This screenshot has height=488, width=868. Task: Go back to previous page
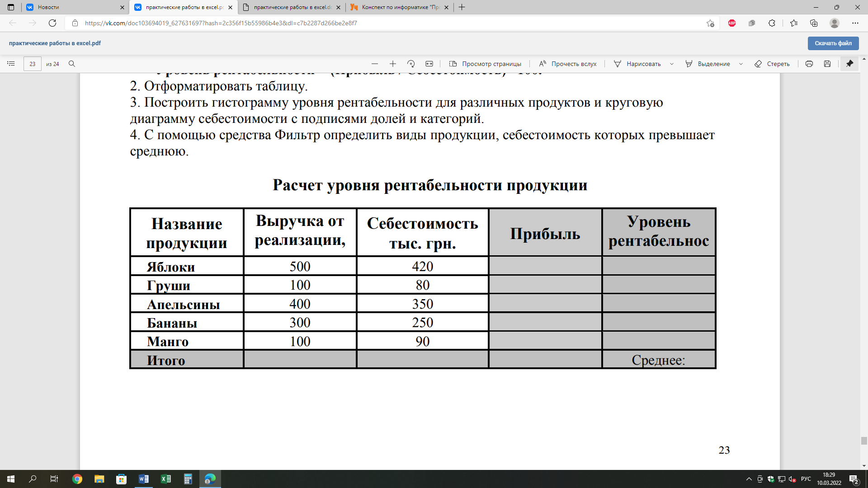click(x=13, y=23)
